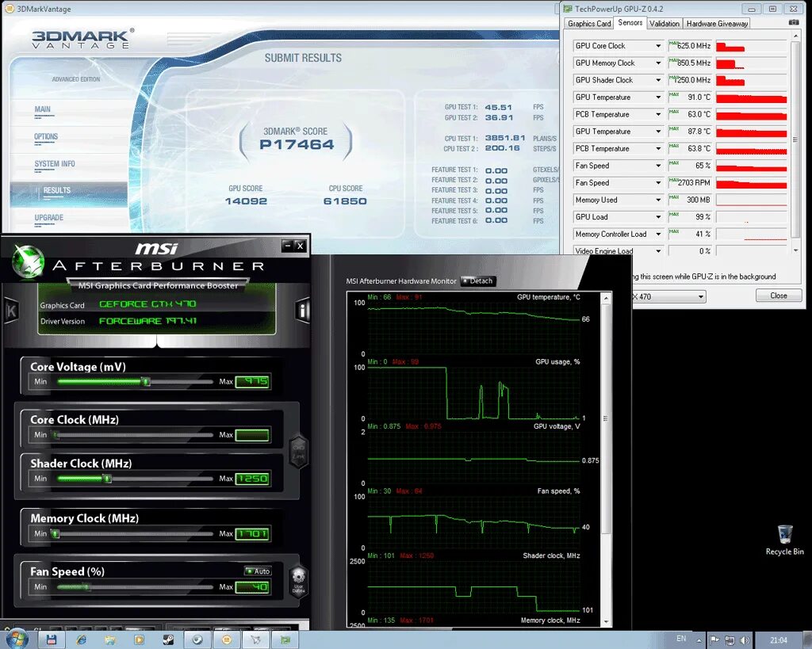Viewport: 812px width, 649px height.
Task: Open Internet Explorer from the taskbar
Action: [82, 639]
